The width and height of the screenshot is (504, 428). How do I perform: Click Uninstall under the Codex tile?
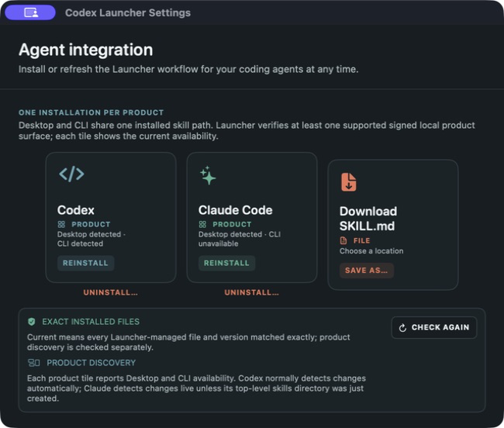[x=111, y=292]
